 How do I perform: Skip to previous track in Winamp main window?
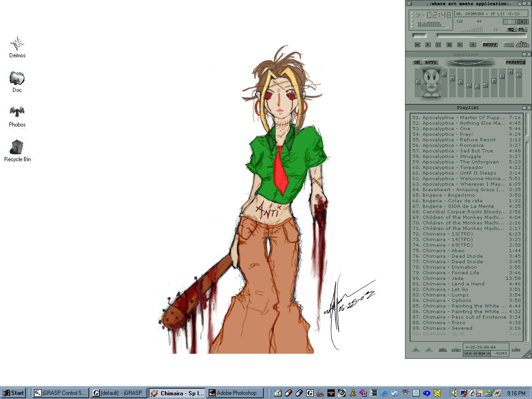click(417, 45)
